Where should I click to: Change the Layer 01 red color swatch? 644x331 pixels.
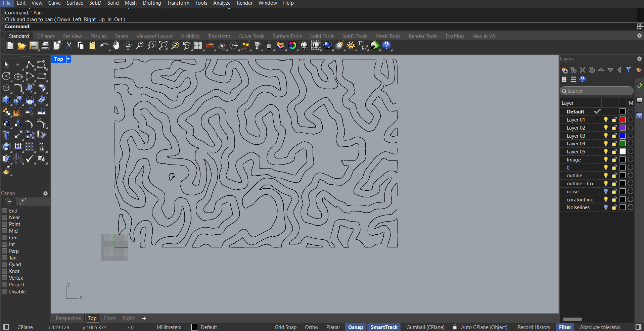pyautogui.click(x=623, y=120)
